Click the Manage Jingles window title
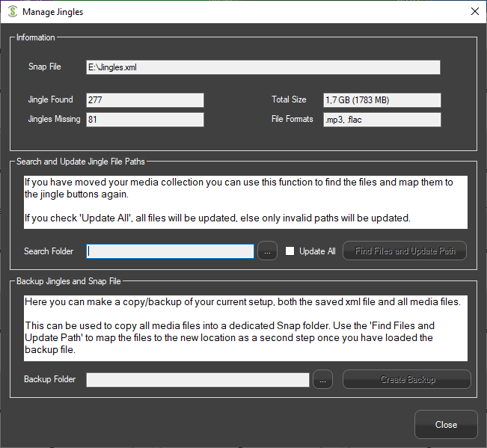This screenshot has width=487, height=448. [x=53, y=12]
